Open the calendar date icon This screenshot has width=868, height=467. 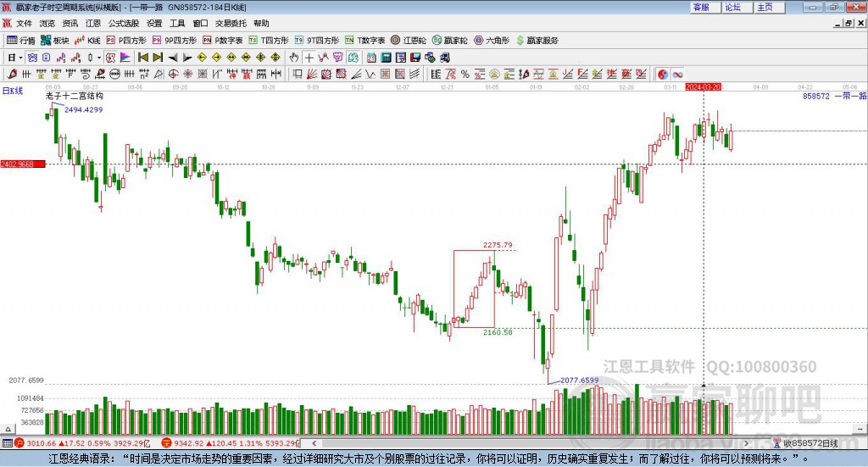[371, 57]
